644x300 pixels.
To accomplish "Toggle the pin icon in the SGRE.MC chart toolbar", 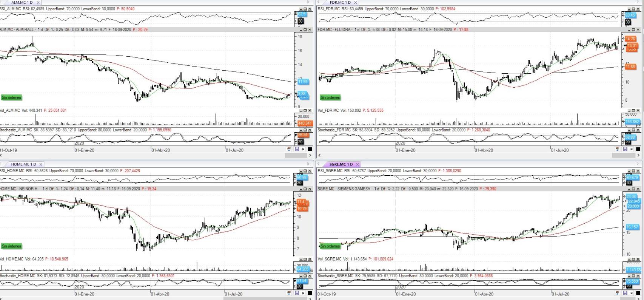I will click(x=631, y=293).
